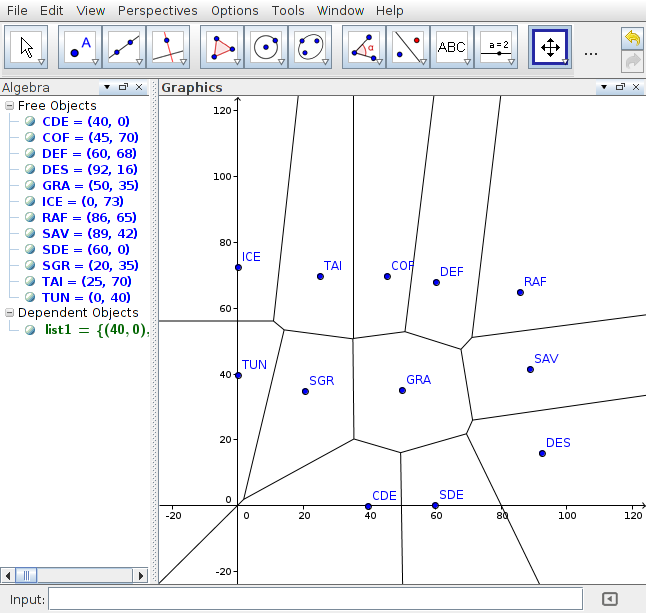Collapse the Free Objects tree node
This screenshot has height=613, width=646.
[9, 106]
